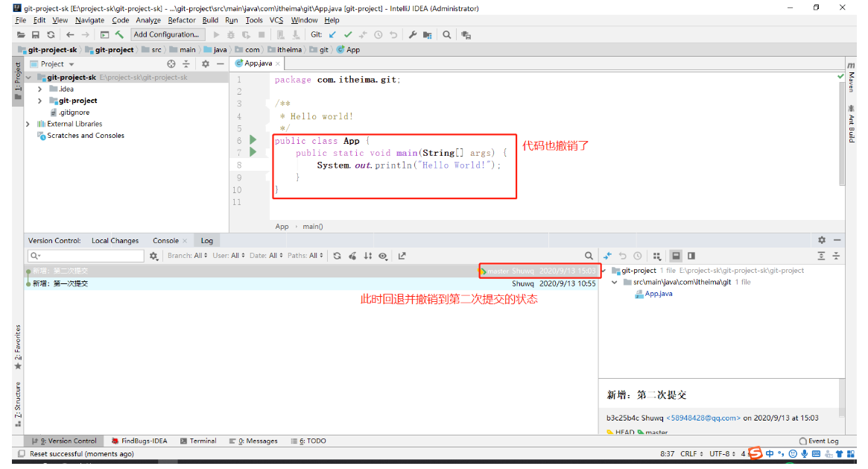The width and height of the screenshot is (868, 469).
Task: Open Settings via the wrench icon
Action: (413, 34)
